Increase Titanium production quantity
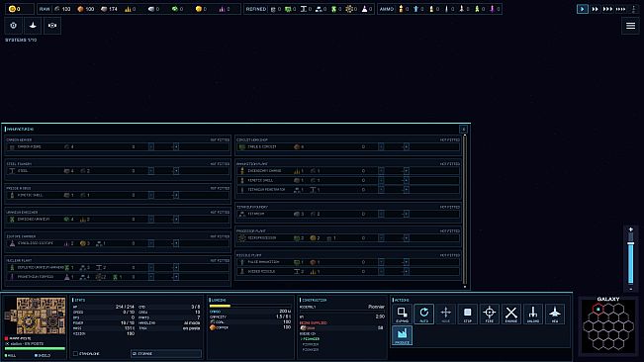Image resolution: width=644 pixels, height=362 pixels. click(406, 214)
